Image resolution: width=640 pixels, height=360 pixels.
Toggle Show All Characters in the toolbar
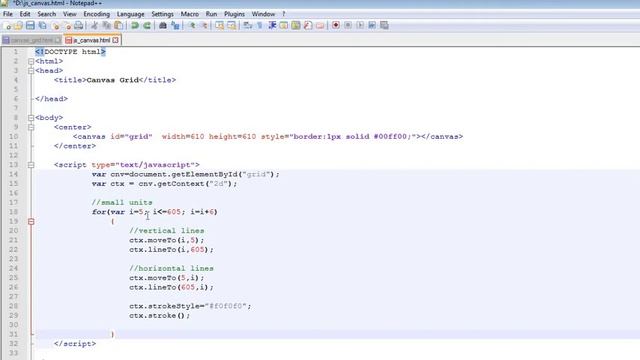coord(260,26)
